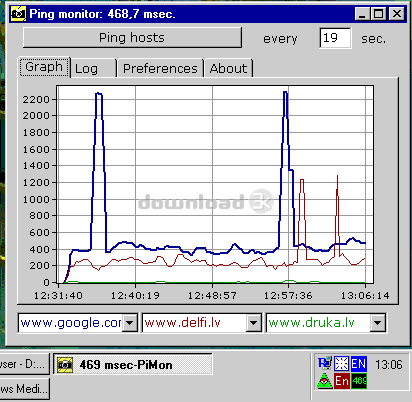The height and width of the screenshot is (402, 412).
Task: Open the Preferences tab
Action: tap(160, 68)
